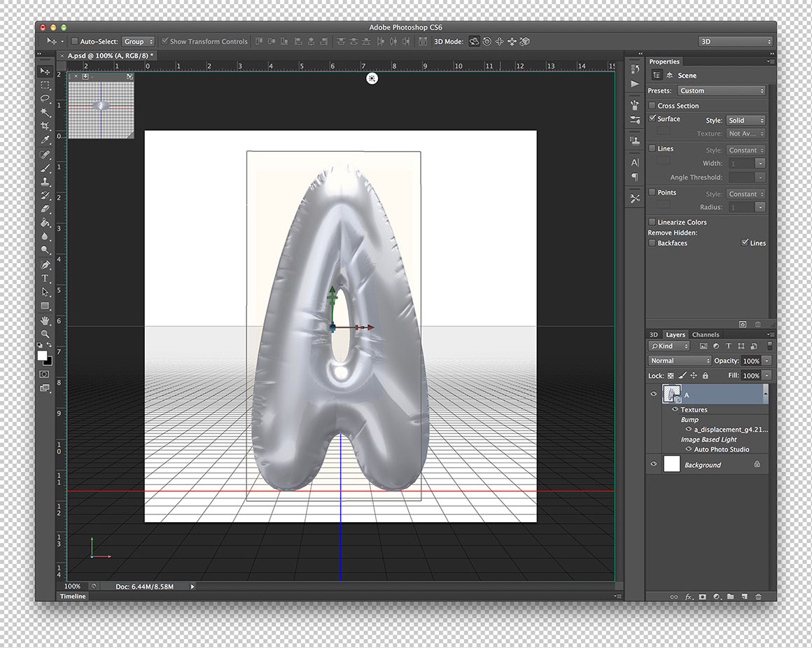Hide the Background layer with eye icon
Viewport: 812px width, 648px height.
654,464
